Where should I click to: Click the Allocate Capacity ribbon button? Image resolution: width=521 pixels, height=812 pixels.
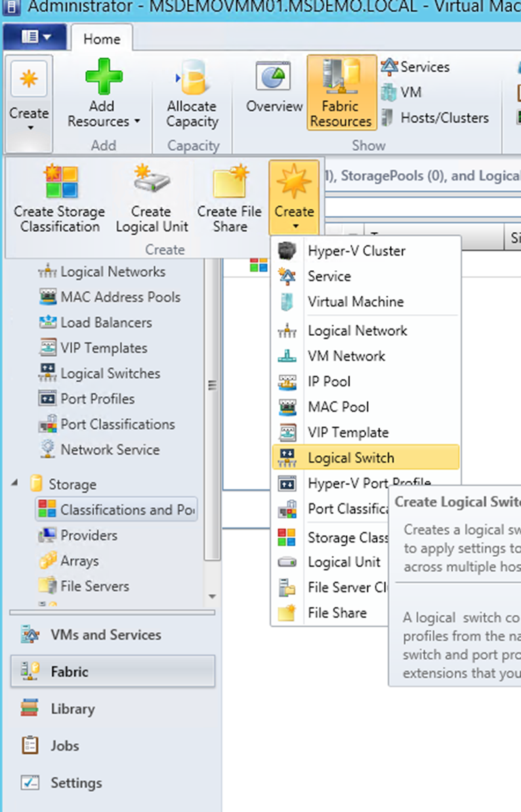tap(192, 93)
